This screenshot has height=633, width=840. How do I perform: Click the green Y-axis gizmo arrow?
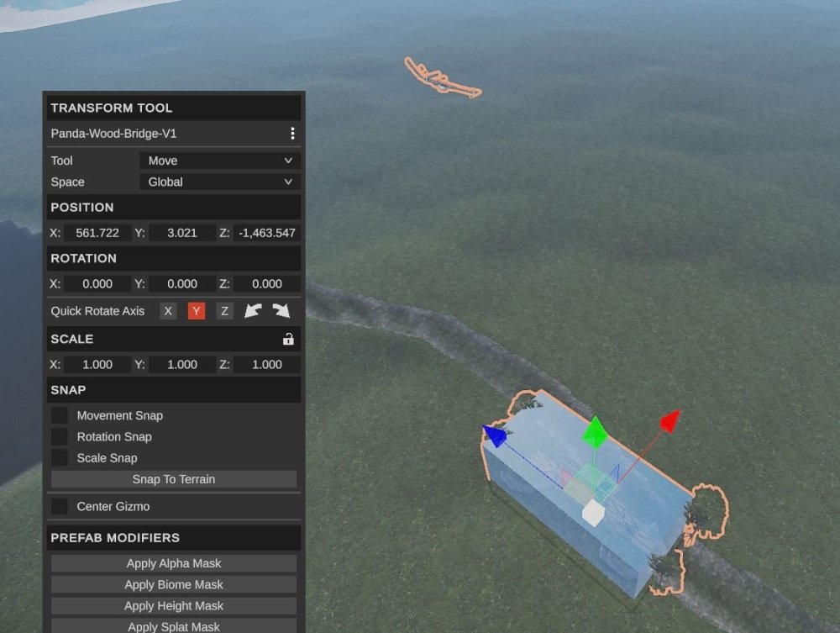(x=595, y=432)
